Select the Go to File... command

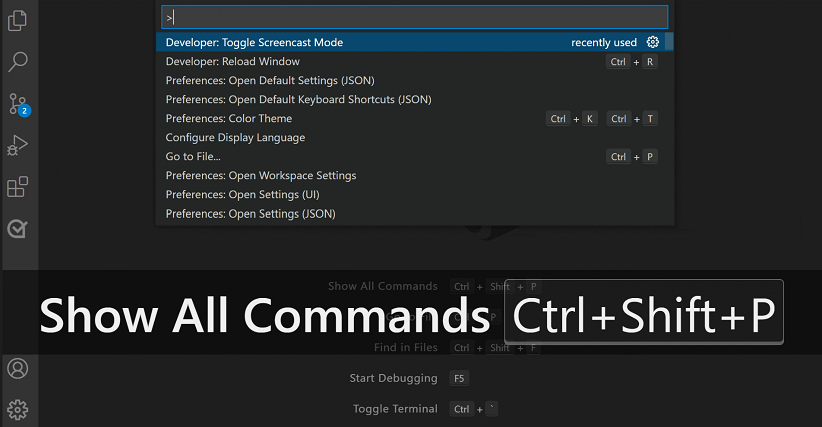click(193, 156)
